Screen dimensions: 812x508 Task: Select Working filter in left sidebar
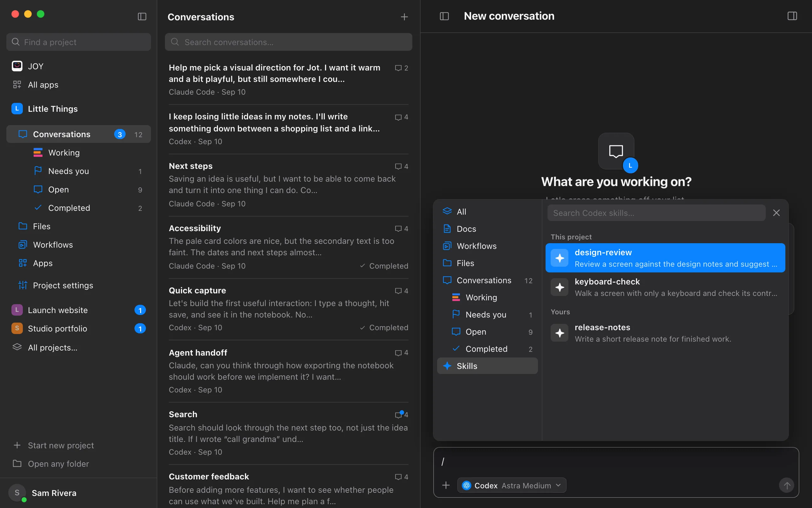(x=79, y=152)
